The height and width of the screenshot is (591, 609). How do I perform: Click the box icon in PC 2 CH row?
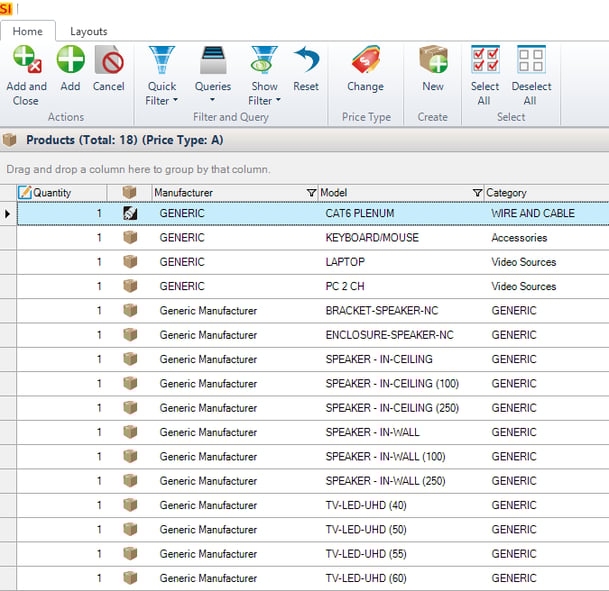[x=130, y=286]
